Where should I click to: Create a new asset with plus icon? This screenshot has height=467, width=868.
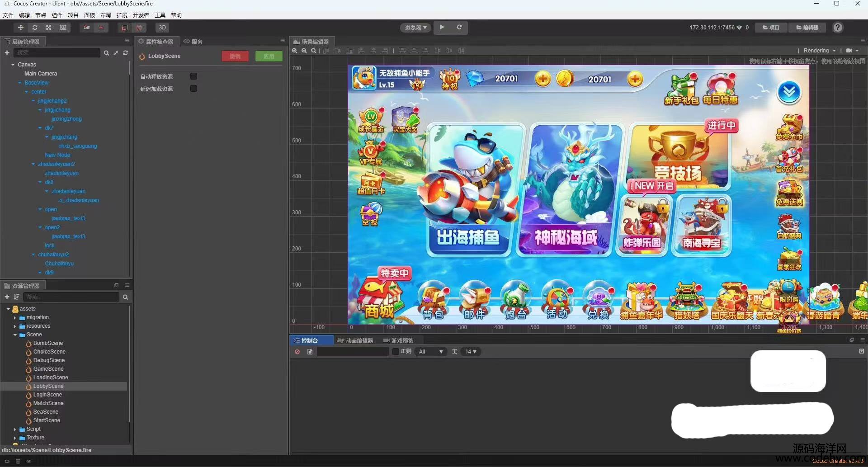coord(7,297)
